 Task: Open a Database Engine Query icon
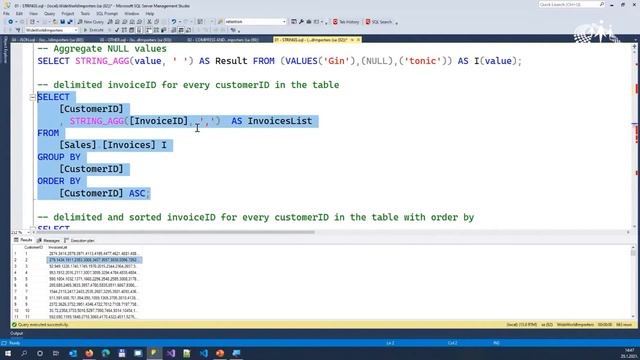coord(110,22)
